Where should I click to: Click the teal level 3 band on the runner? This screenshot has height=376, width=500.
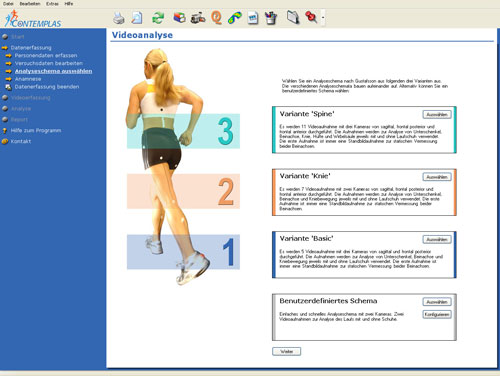[x=183, y=131]
